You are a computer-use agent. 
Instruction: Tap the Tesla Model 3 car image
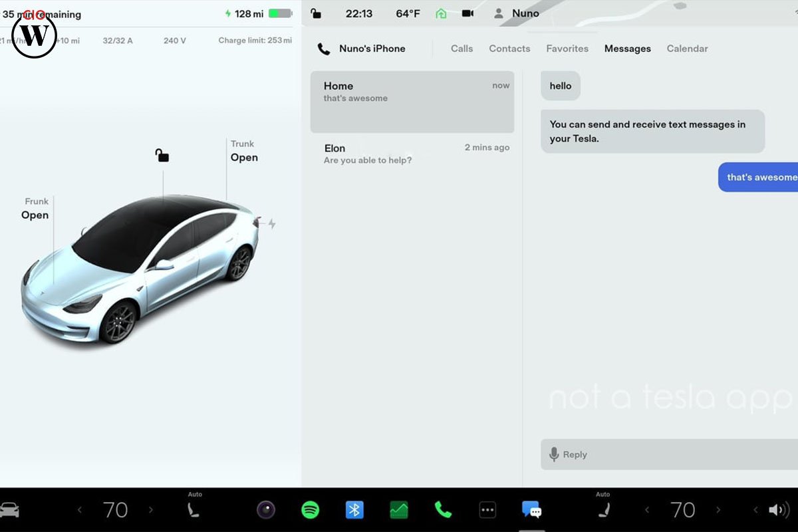(x=140, y=269)
